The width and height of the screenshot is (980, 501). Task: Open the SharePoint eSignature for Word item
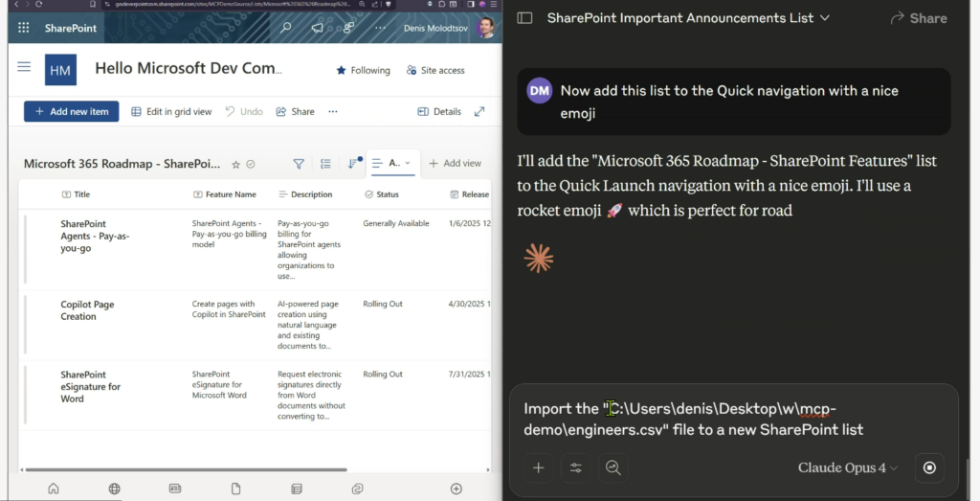click(91, 387)
